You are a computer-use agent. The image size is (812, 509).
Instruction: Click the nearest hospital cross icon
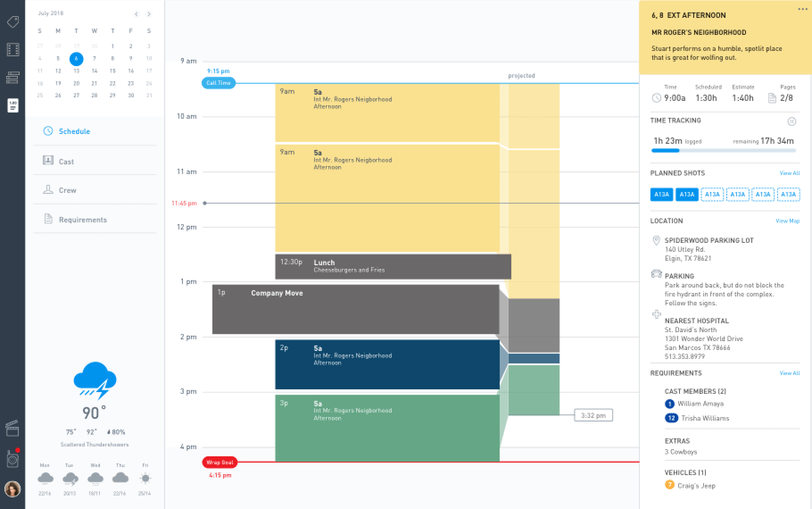coord(656,314)
